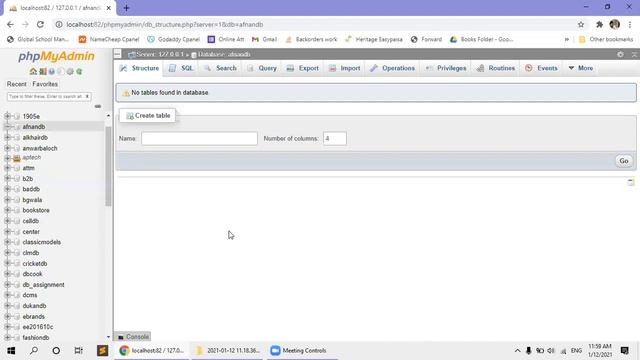Open the Query tab
The width and height of the screenshot is (640, 360).
tap(262, 68)
